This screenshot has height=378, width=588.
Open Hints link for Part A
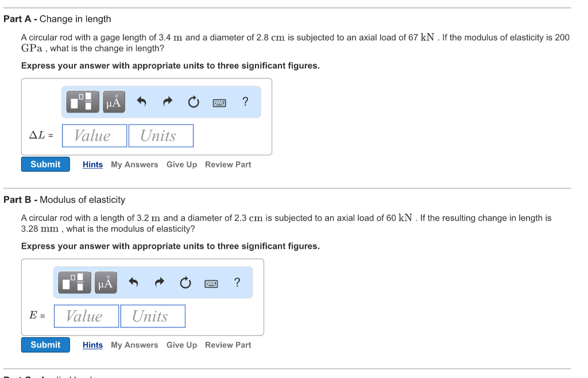point(92,165)
